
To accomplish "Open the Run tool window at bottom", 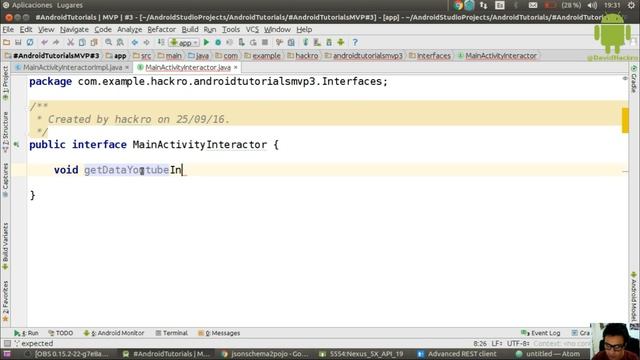I will (x=26, y=333).
